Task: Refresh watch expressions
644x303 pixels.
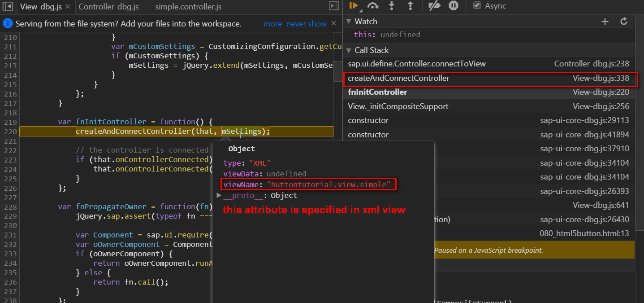Action: click(624, 22)
